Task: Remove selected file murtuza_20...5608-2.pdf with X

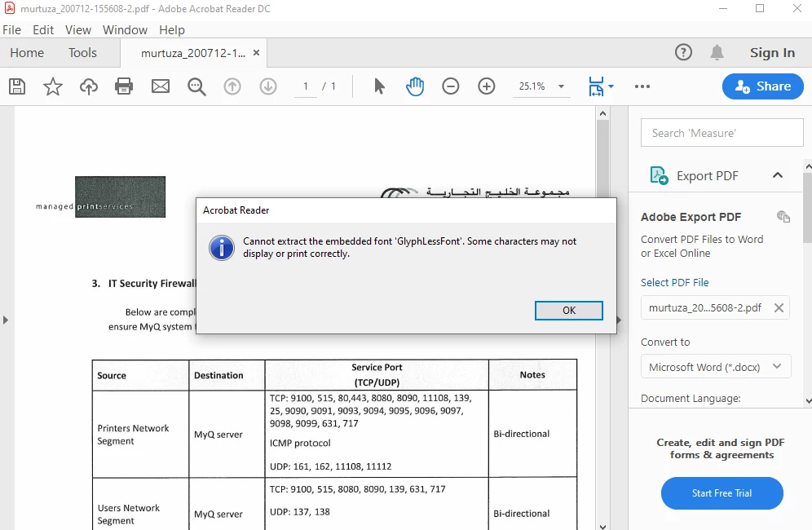Action: (x=779, y=307)
